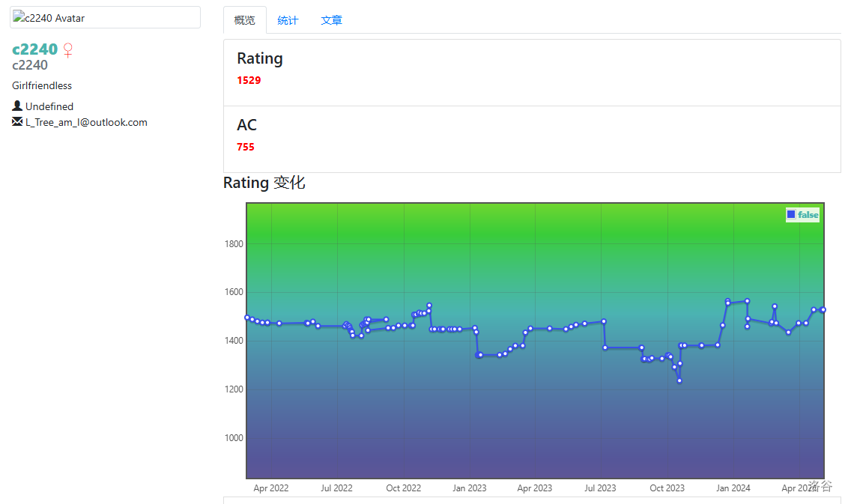Click the person icon next to Undefined
845x504 pixels.
(x=17, y=106)
